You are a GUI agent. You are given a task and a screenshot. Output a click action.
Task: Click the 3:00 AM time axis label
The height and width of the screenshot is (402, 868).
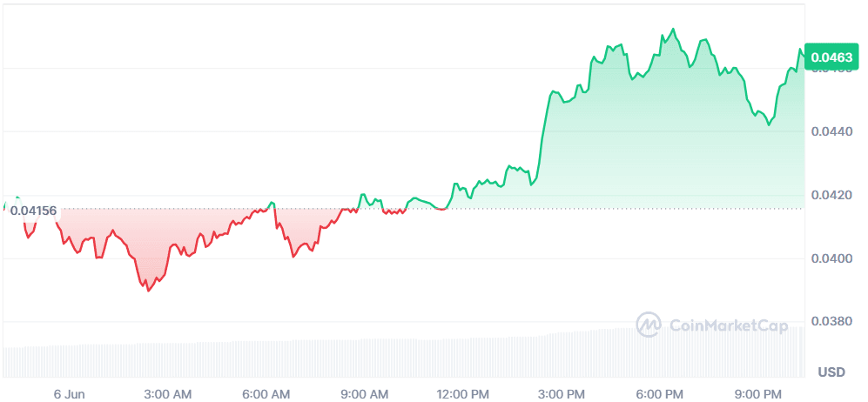(x=168, y=393)
